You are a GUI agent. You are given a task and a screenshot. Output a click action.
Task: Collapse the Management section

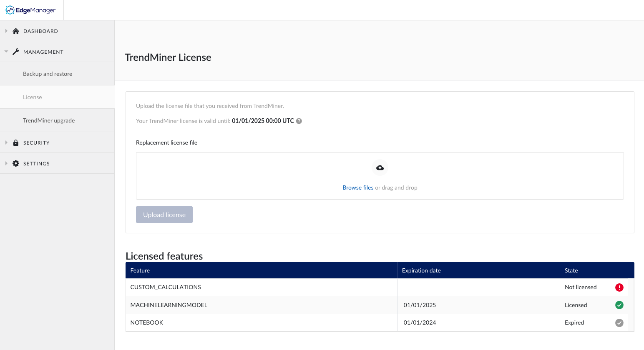click(x=6, y=51)
